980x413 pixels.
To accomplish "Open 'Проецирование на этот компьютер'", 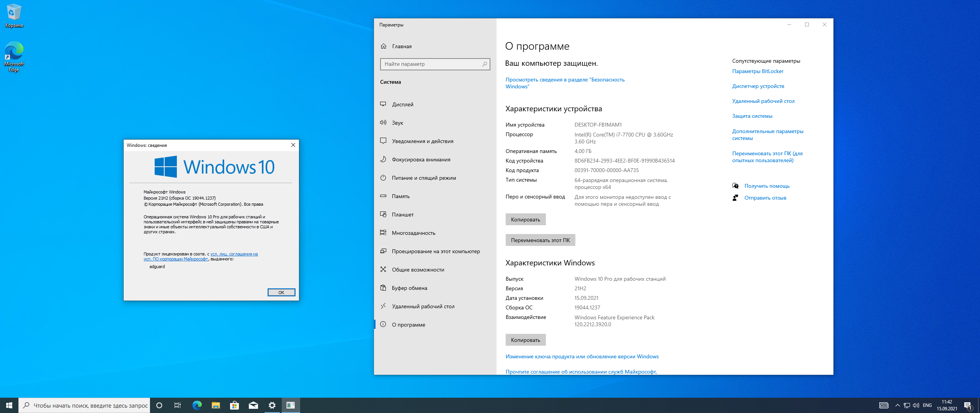I will (x=435, y=251).
